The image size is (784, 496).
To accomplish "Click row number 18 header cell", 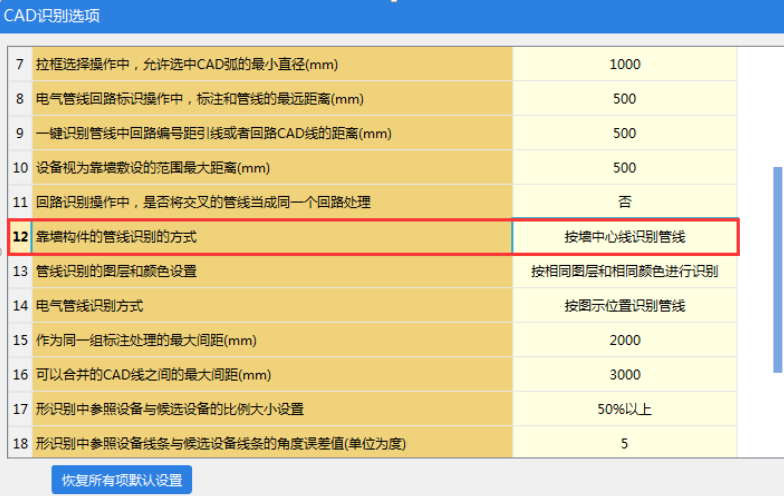I will coord(20,443).
